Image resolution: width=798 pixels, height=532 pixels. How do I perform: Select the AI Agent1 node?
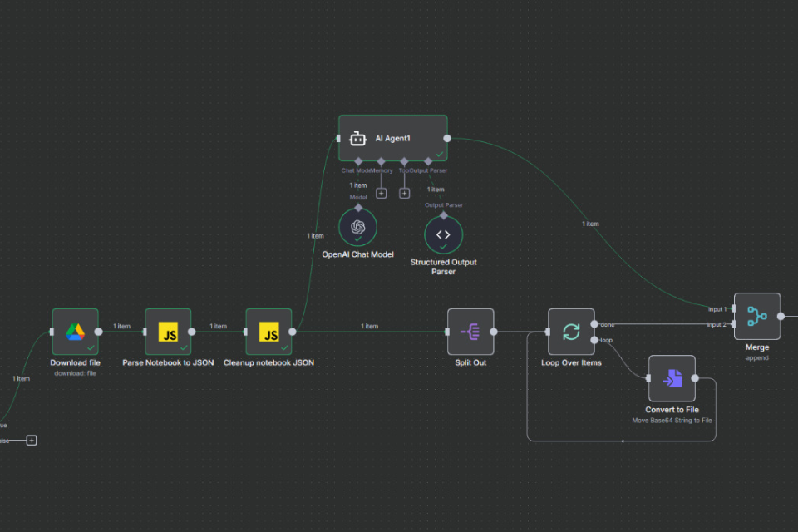coord(393,139)
